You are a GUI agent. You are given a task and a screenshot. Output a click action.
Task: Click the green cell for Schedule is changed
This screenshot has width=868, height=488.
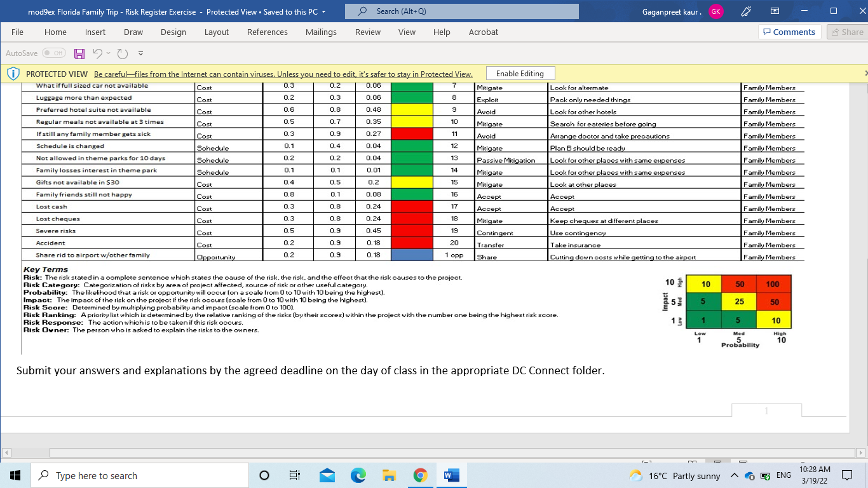[411, 146]
